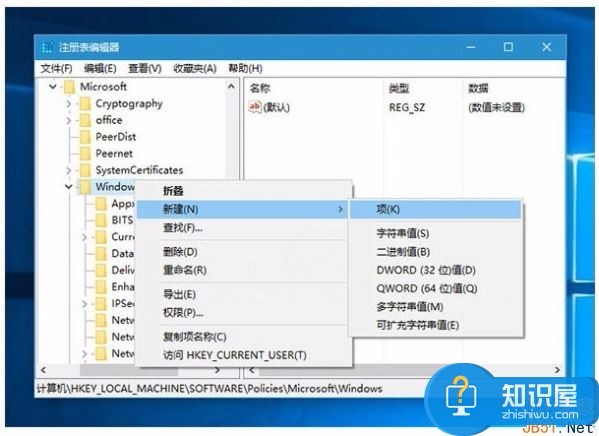
Task: Expand the SystemCertificates tree node
Action: click(x=69, y=170)
